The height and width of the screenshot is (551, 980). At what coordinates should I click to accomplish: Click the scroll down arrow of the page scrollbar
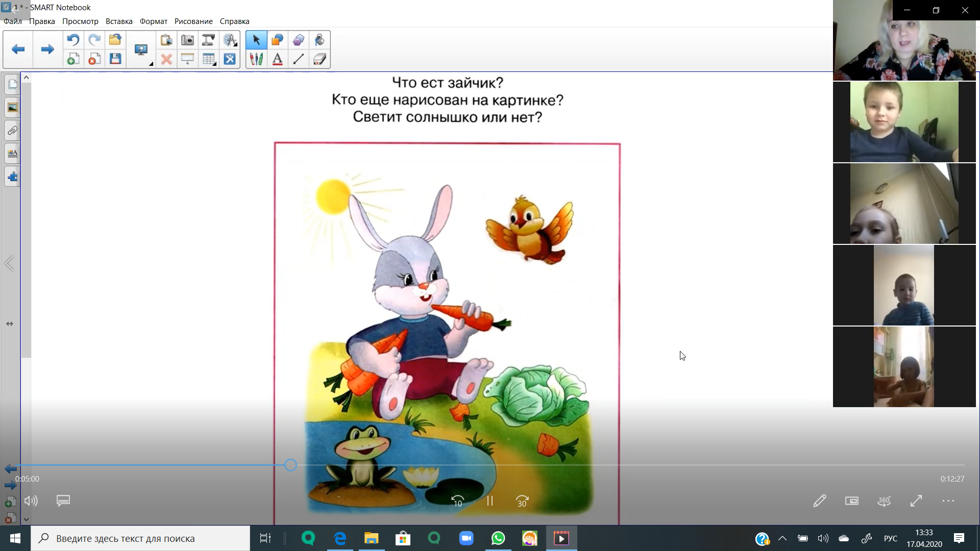click(26, 519)
